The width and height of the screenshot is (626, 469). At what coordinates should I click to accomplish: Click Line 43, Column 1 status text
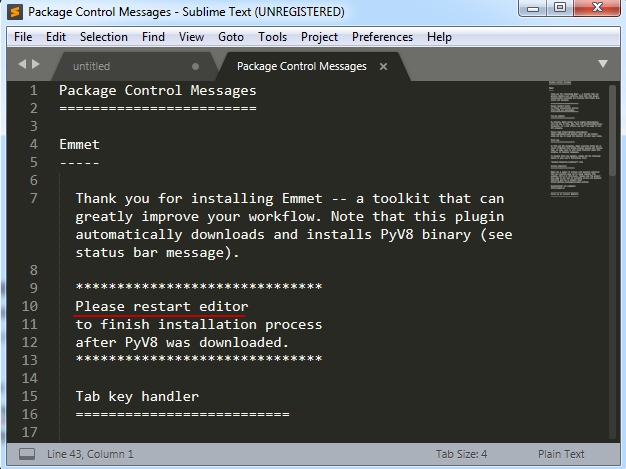[90, 454]
